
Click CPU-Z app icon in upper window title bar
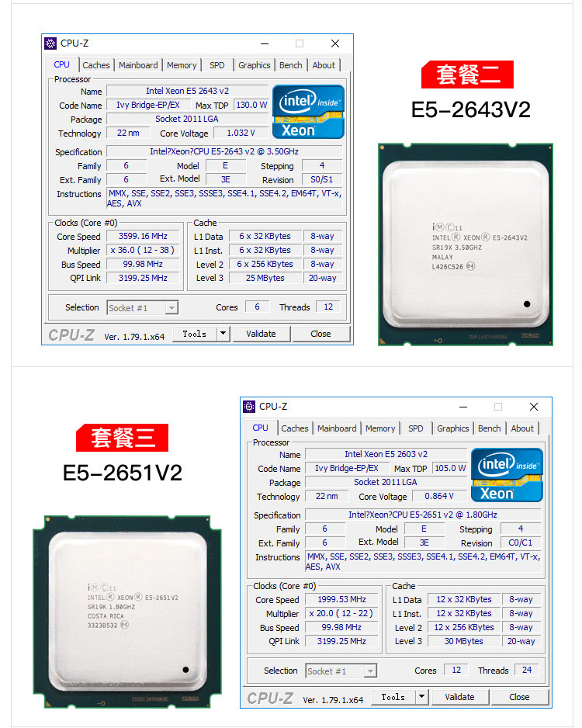pyautogui.click(x=50, y=43)
